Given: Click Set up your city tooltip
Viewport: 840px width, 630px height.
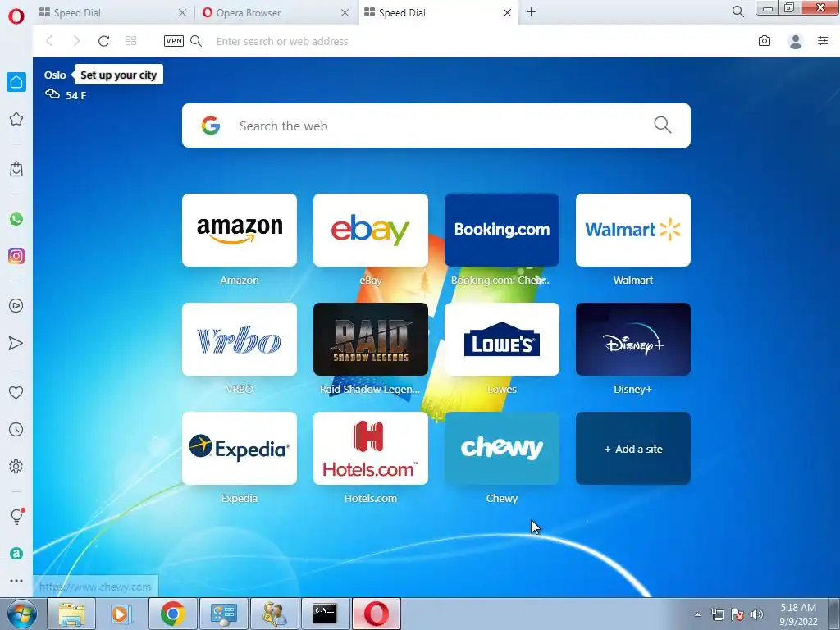Looking at the screenshot, I should point(118,75).
